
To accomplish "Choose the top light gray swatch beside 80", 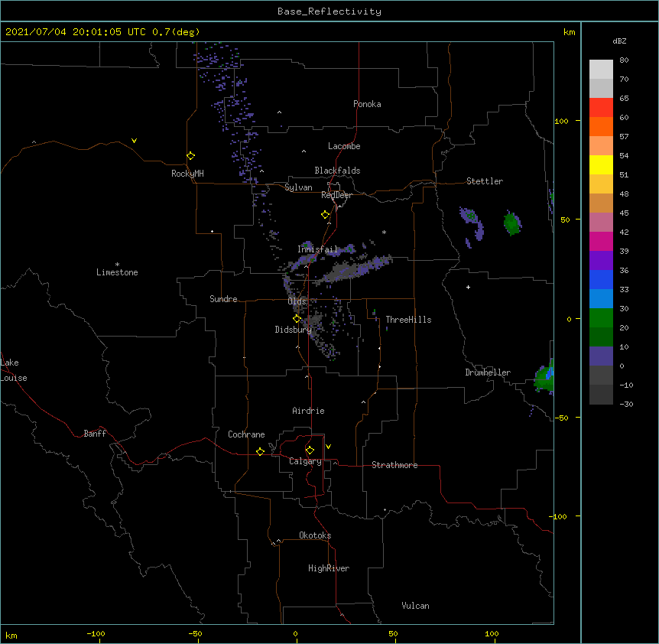I will tap(601, 70).
